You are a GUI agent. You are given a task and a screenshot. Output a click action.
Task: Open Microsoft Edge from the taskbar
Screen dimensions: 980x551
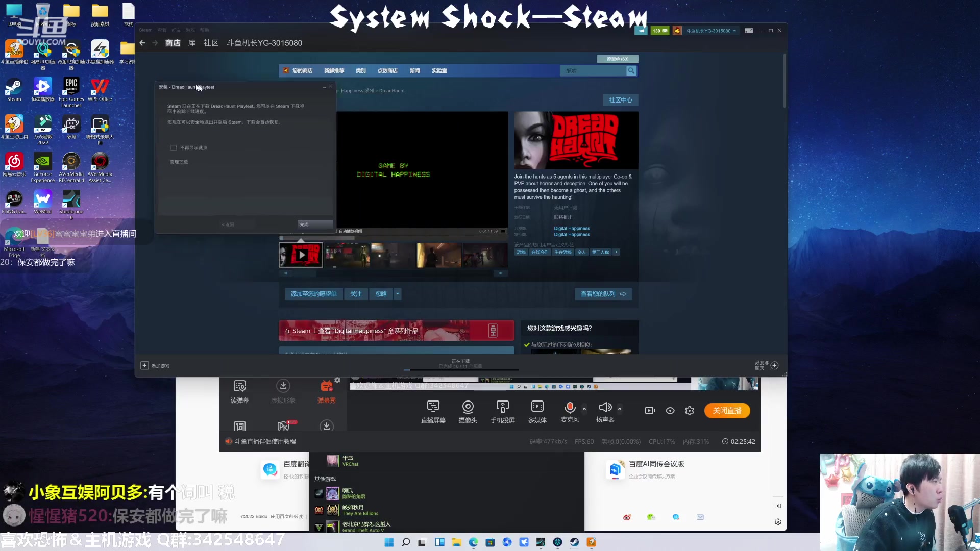pos(473,542)
